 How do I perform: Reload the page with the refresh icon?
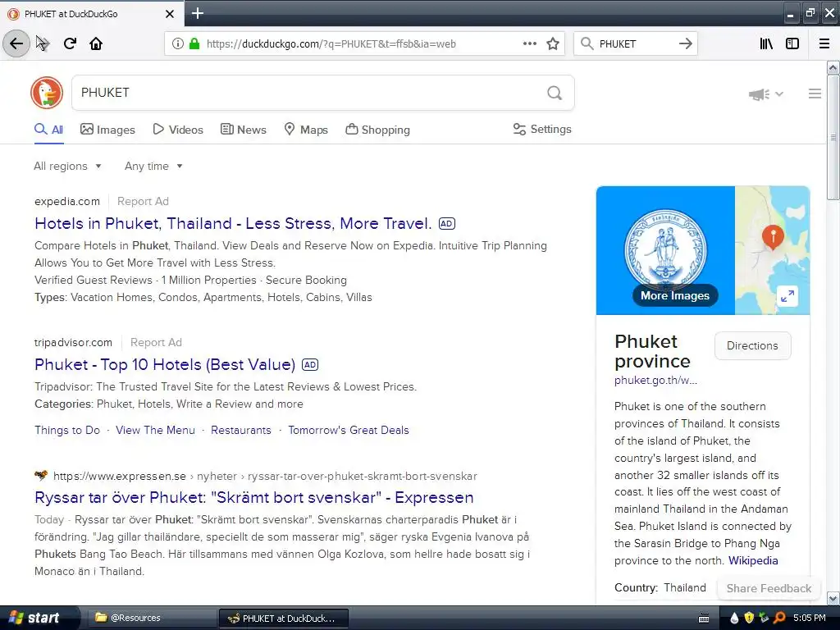(70, 43)
